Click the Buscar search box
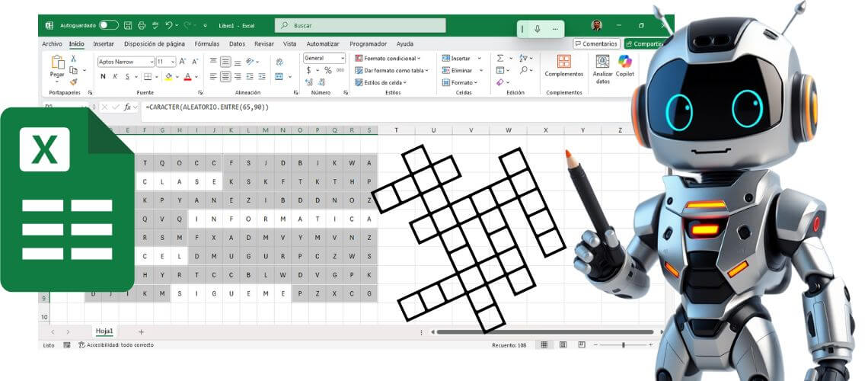868x381 pixels. pos(360,25)
